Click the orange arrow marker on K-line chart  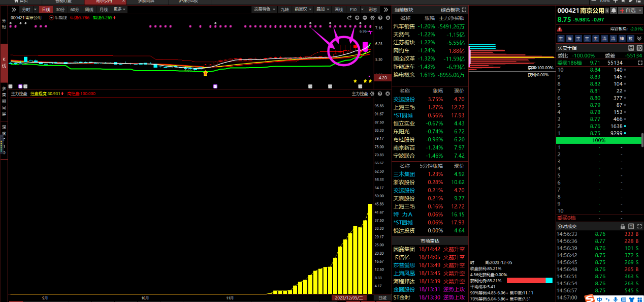point(206,74)
